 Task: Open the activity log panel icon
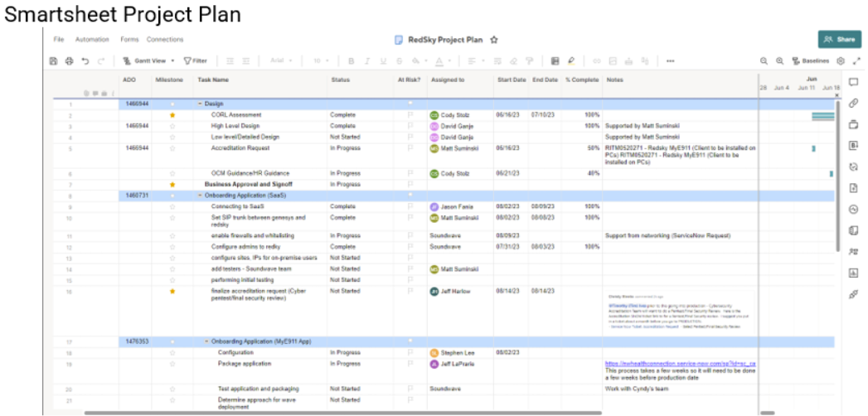tap(853, 209)
